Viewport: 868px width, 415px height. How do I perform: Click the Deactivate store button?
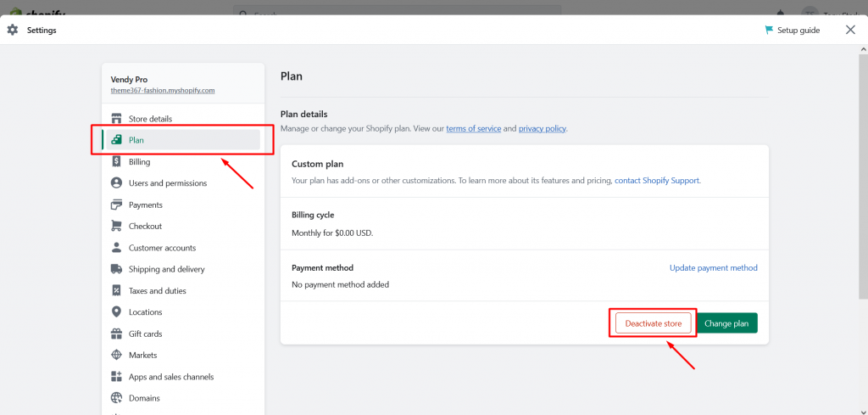coord(654,323)
